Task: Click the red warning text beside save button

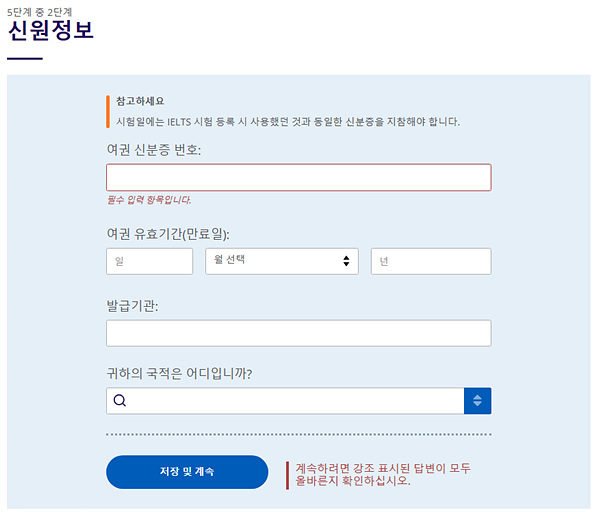Action: 383,474
